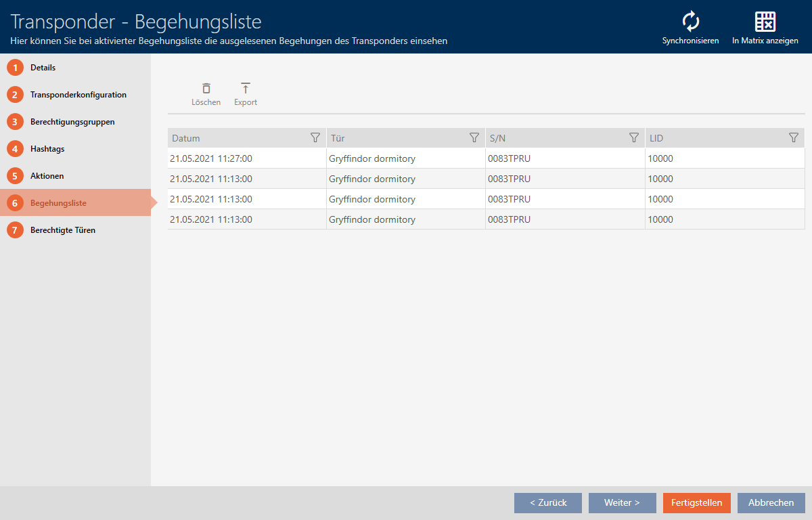
Task: Cancel with the Abbrechen button
Action: click(x=771, y=503)
